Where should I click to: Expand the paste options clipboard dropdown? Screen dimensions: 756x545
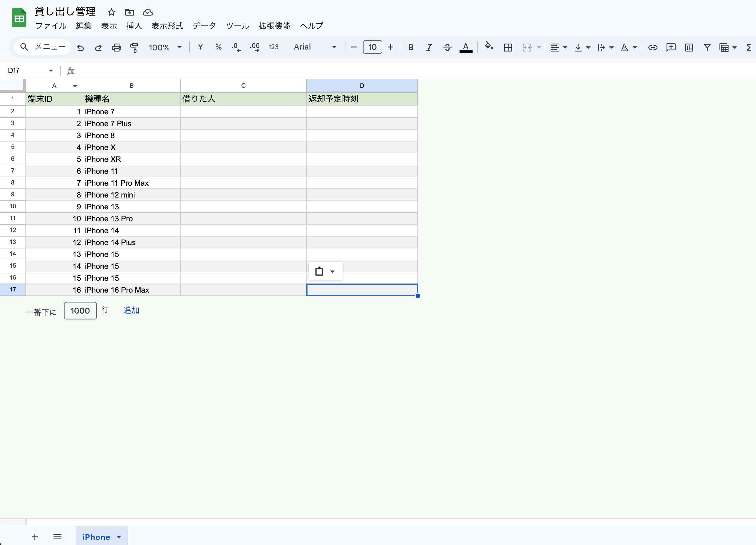click(x=332, y=271)
